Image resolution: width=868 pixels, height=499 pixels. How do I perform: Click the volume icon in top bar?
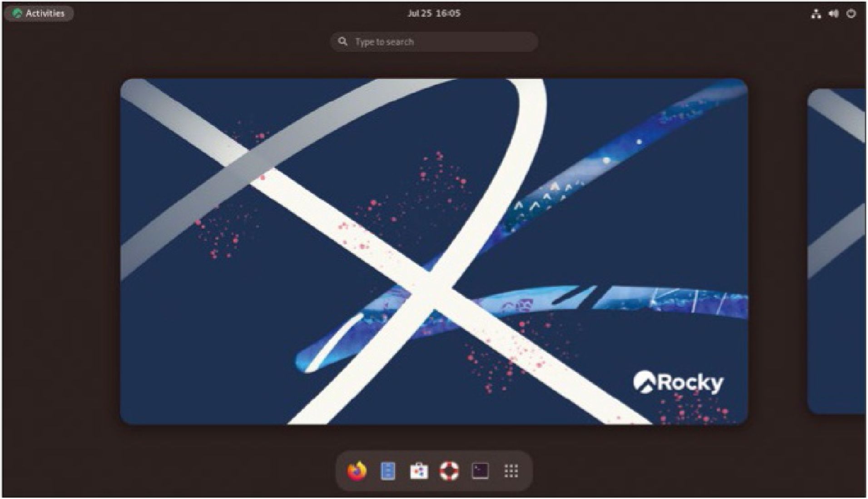(x=833, y=14)
